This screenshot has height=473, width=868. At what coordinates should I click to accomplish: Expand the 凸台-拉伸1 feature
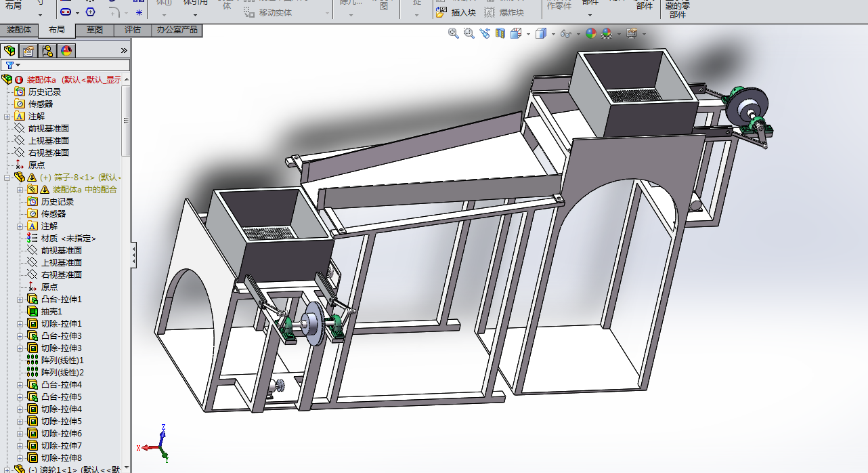[20, 300]
